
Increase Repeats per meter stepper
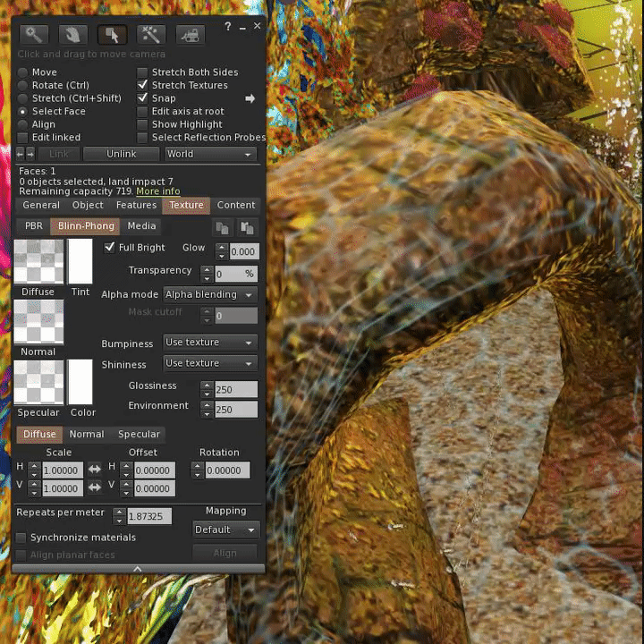119,512
